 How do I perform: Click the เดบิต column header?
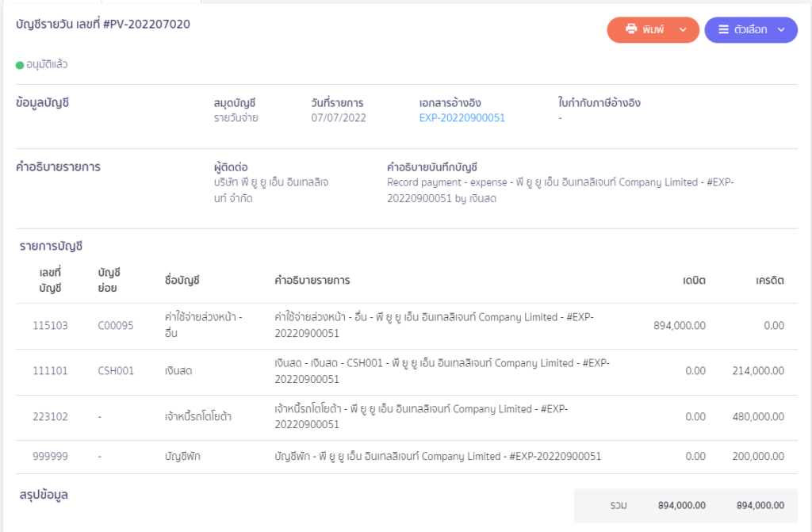(694, 280)
